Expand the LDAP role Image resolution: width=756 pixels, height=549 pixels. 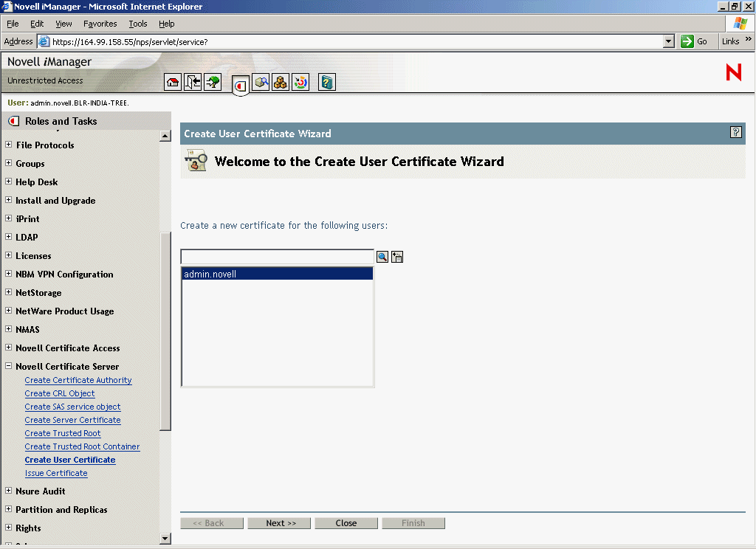[x=8, y=237]
